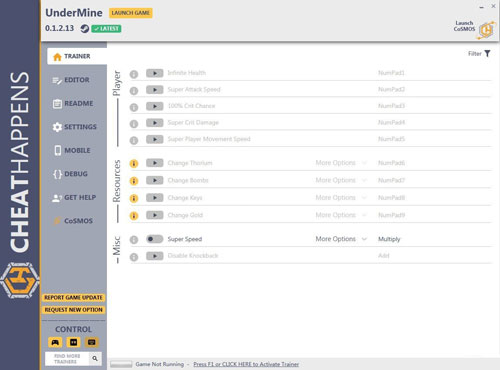Activate the Change Keys cheat button
Image resolution: width=500 pixels, height=370 pixels.
click(155, 198)
